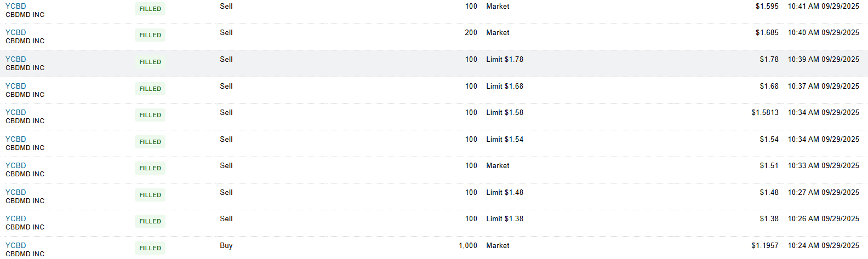Click YCBD symbol on the Limit $1.38 order
This screenshot has height=259, width=868.
(x=16, y=218)
